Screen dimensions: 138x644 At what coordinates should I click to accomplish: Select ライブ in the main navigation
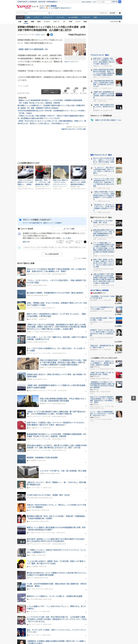click(37, 17)
